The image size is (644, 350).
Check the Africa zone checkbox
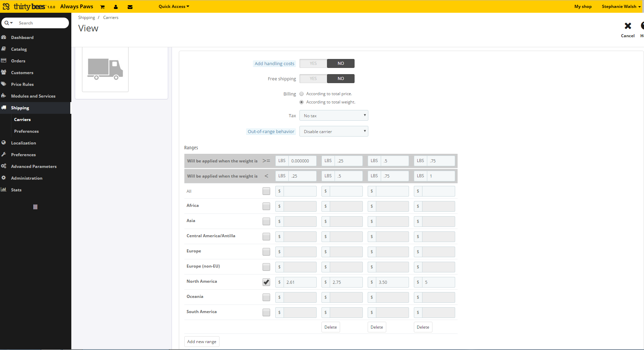(x=266, y=206)
